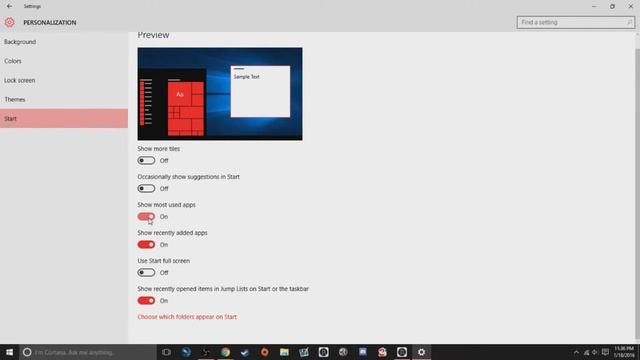Close the Settings window
The image size is (640, 360).
pyautogui.click(x=631, y=6)
